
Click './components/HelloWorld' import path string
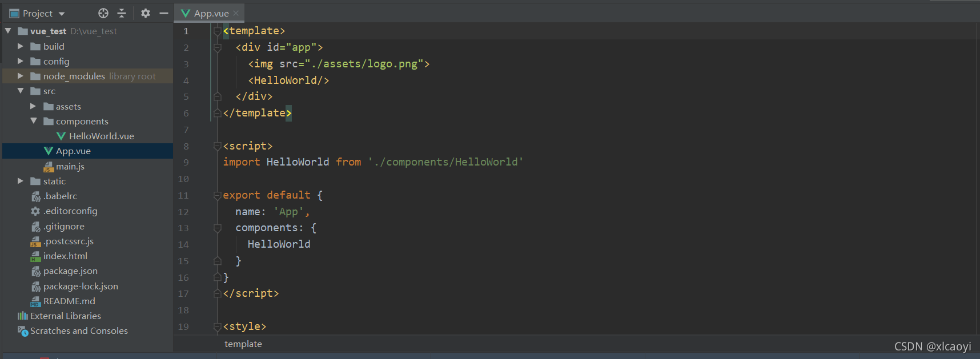(x=445, y=162)
